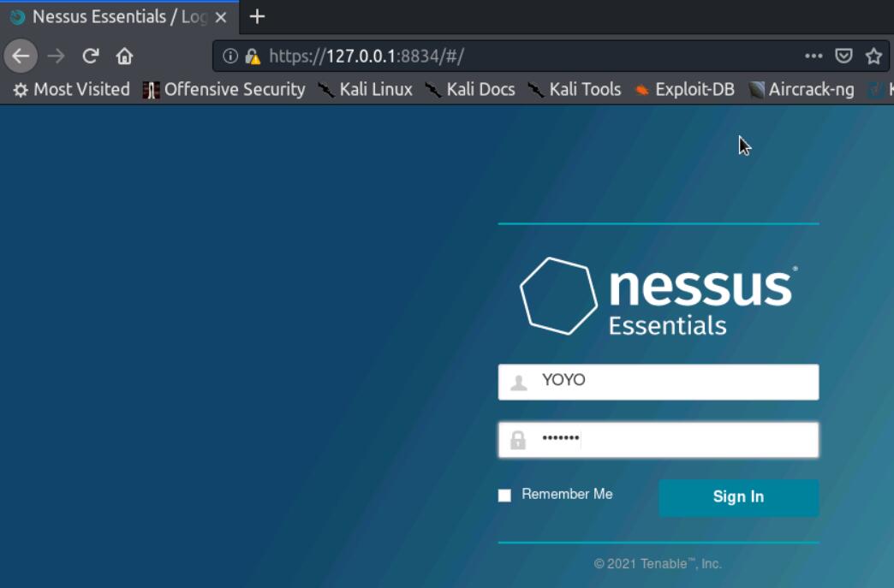Open page actions three-dot menu
The height and width of the screenshot is (588, 894).
point(814,56)
